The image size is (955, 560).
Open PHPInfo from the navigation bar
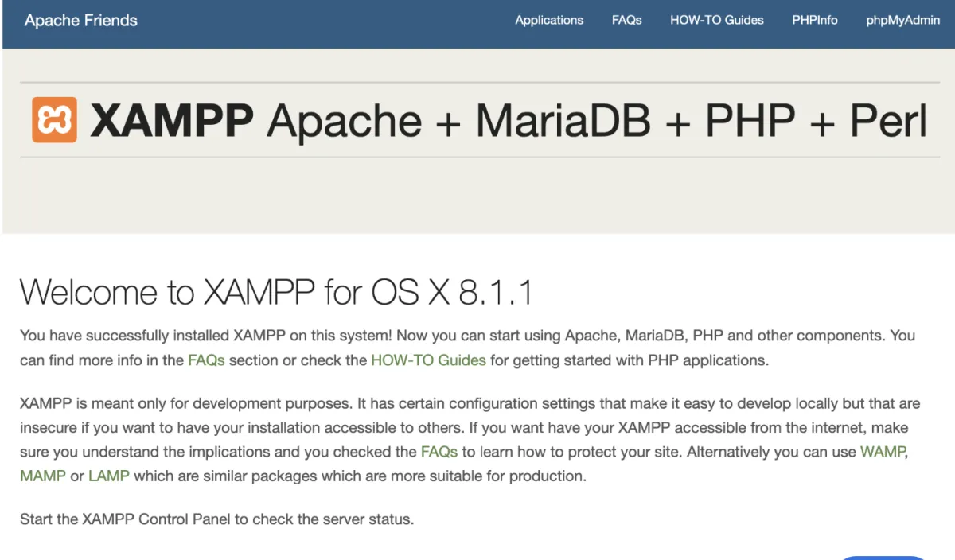coord(815,21)
